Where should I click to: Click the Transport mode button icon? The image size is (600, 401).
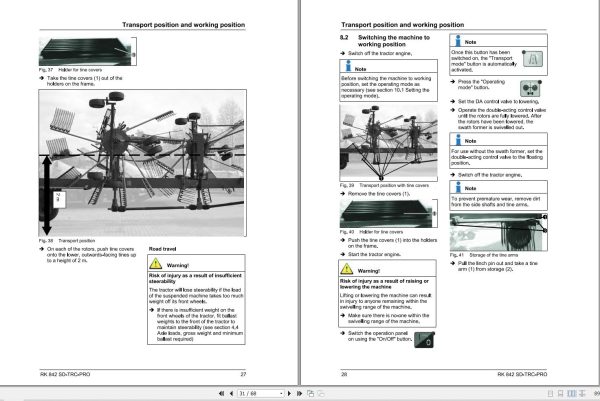coord(533,59)
